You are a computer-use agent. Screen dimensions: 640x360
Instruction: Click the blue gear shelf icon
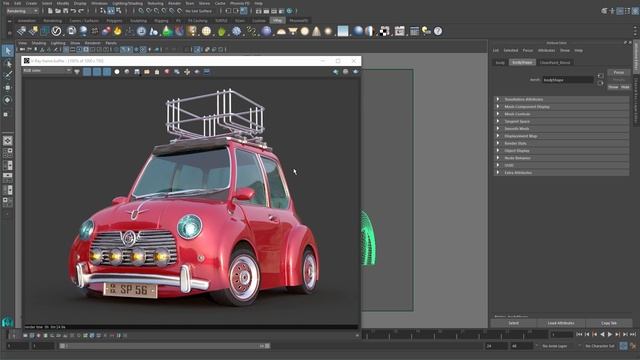(236, 31)
